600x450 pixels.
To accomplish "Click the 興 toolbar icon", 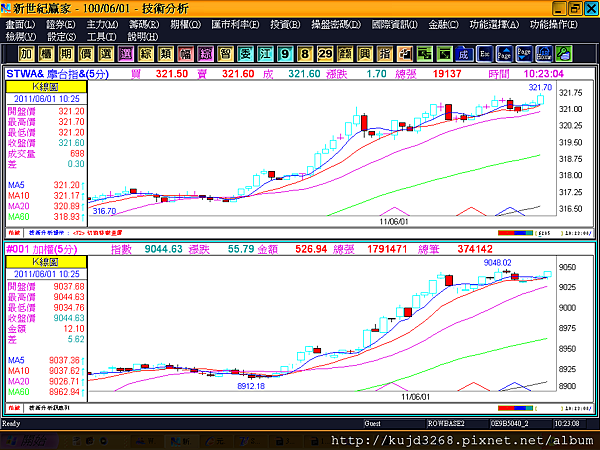I will [365, 54].
